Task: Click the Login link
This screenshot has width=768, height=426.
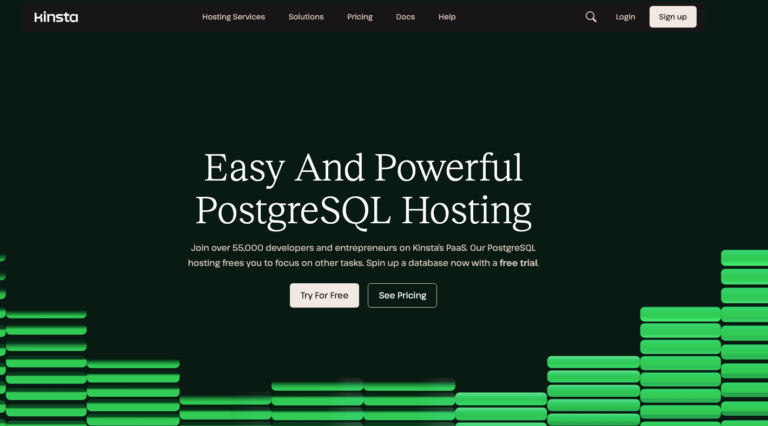Action: [625, 17]
